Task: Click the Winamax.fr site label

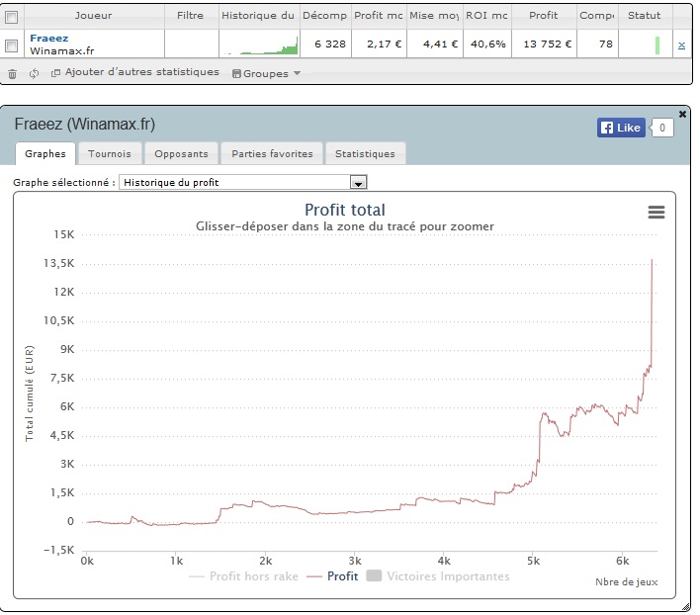Action: click(x=62, y=50)
